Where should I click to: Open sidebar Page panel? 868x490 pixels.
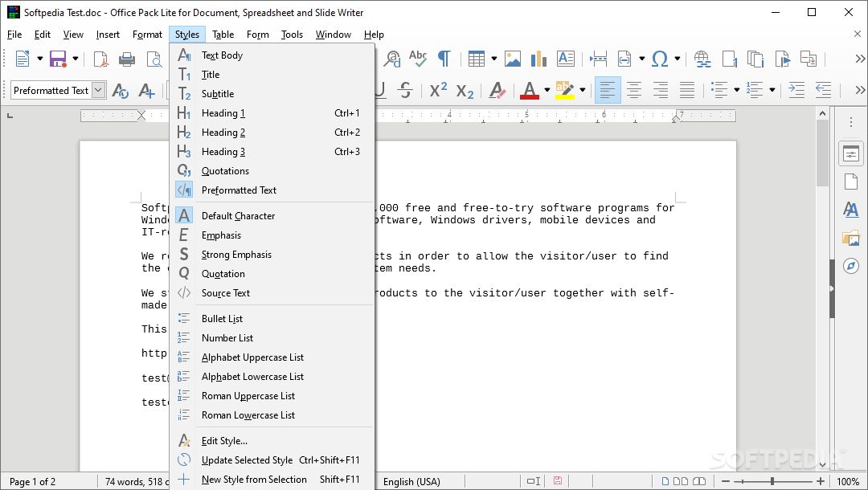point(851,182)
